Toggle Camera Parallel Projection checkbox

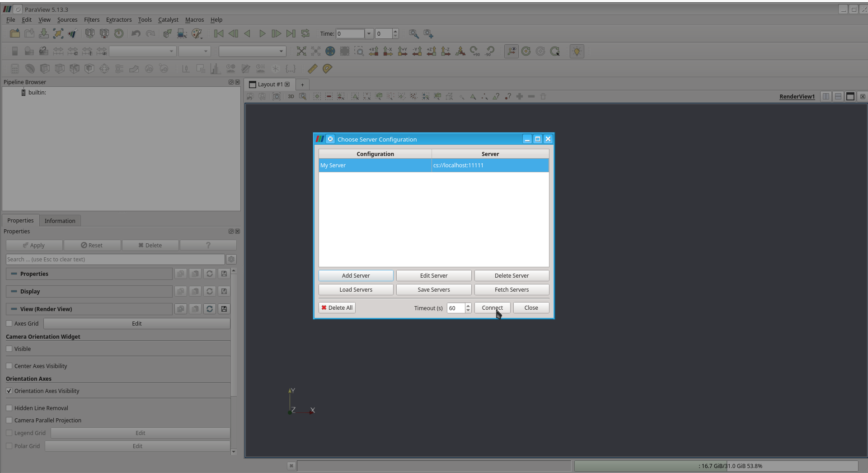tap(9, 420)
